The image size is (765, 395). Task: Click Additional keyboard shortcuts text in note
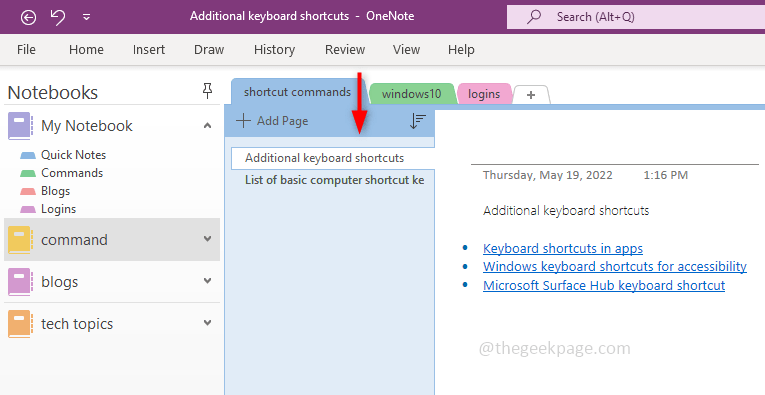point(566,211)
